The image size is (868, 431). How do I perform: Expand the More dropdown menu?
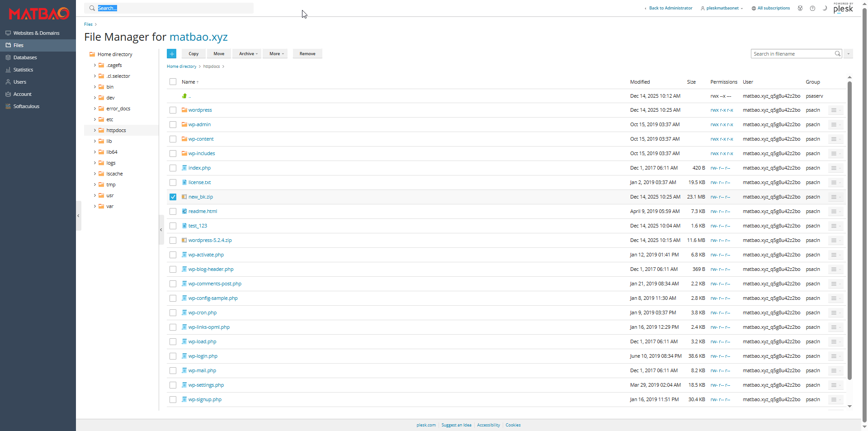click(x=276, y=54)
